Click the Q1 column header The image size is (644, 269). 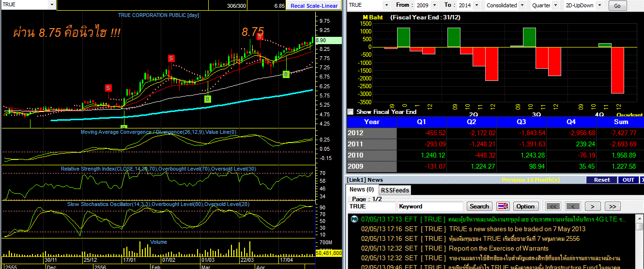(x=422, y=122)
